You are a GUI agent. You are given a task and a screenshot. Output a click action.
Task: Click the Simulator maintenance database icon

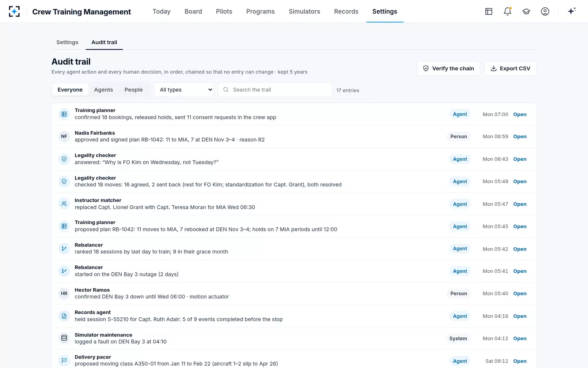64,338
